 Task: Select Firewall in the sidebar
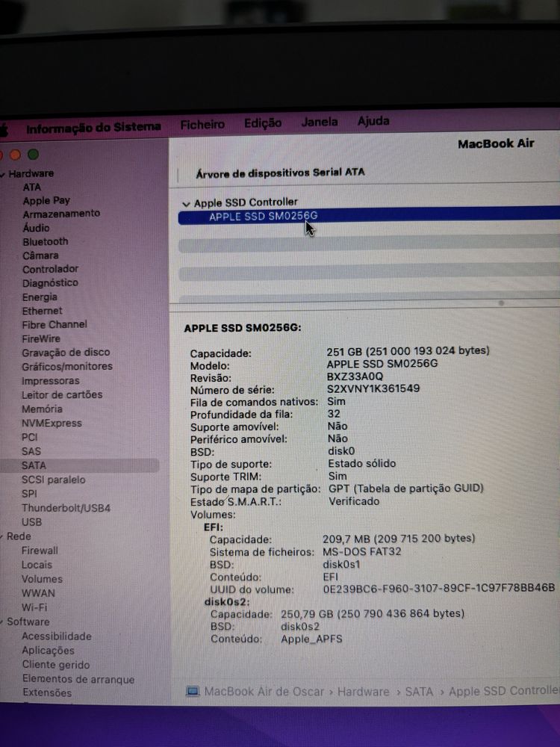pyautogui.click(x=40, y=551)
